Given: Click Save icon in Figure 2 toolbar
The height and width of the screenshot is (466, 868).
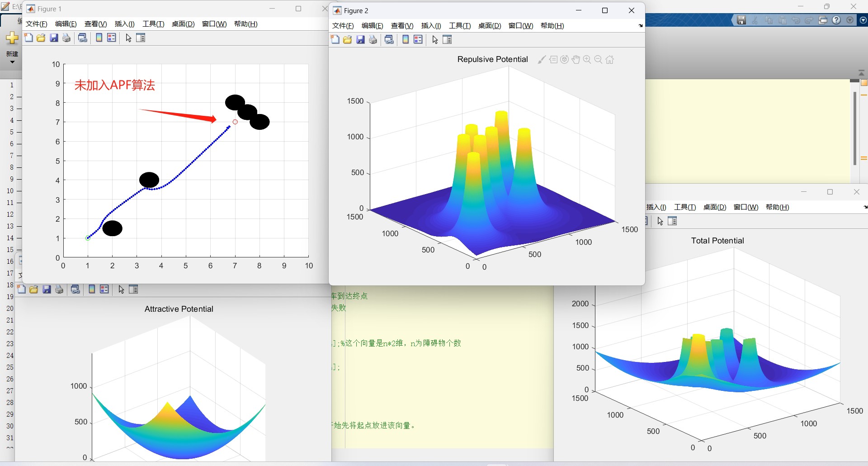Looking at the screenshot, I should pos(360,40).
